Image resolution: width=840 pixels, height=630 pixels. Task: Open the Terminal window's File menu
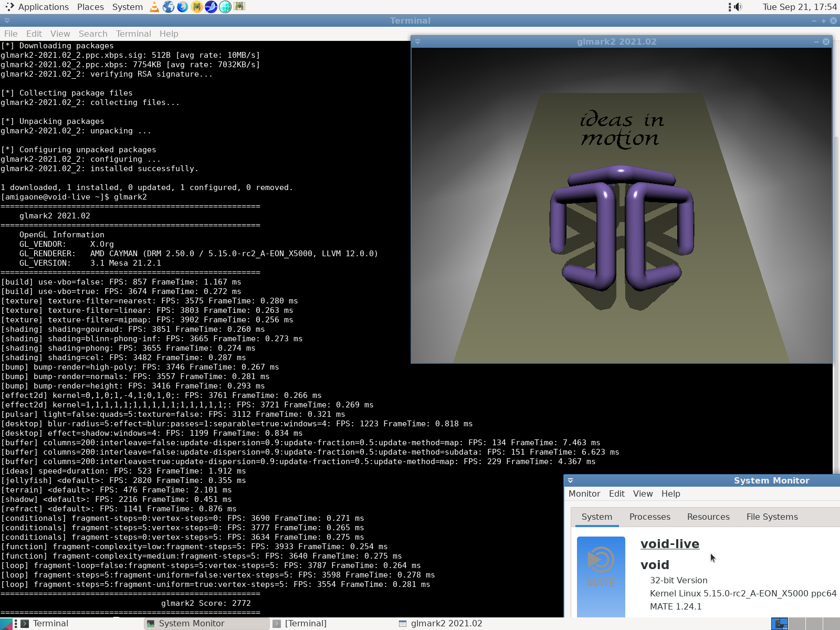tap(11, 34)
